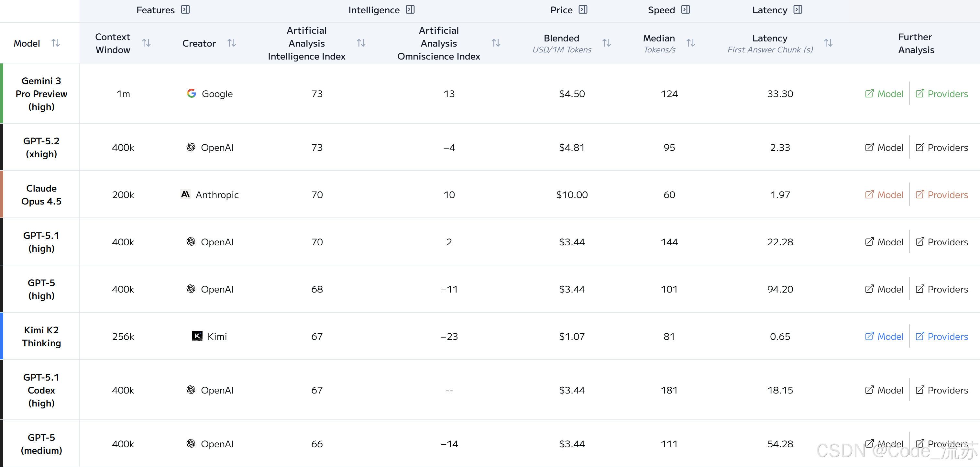The width and height of the screenshot is (980, 467).
Task: Collapse the Latency column group
Action: coord(798,9)
